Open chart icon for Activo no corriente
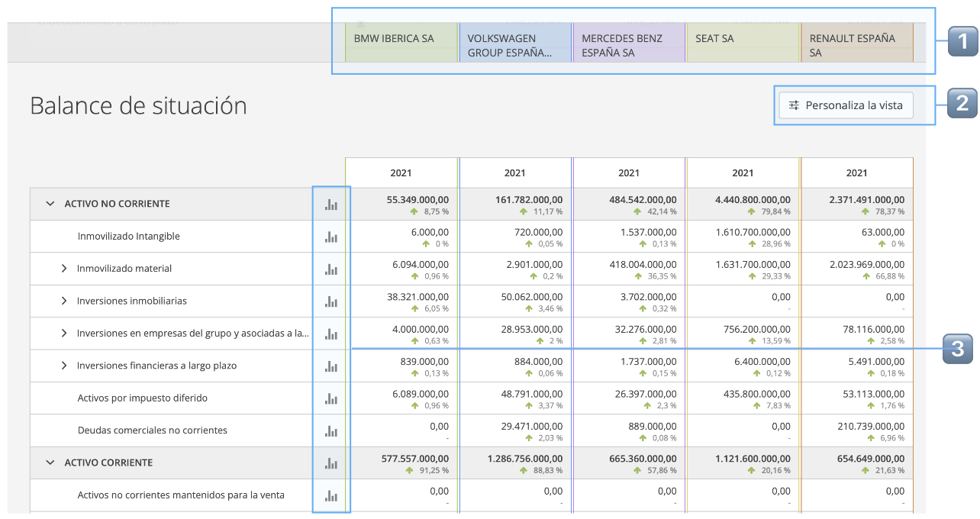Image resolution: width=980 pixels, height=519 pixels. (x=330, y=204)
